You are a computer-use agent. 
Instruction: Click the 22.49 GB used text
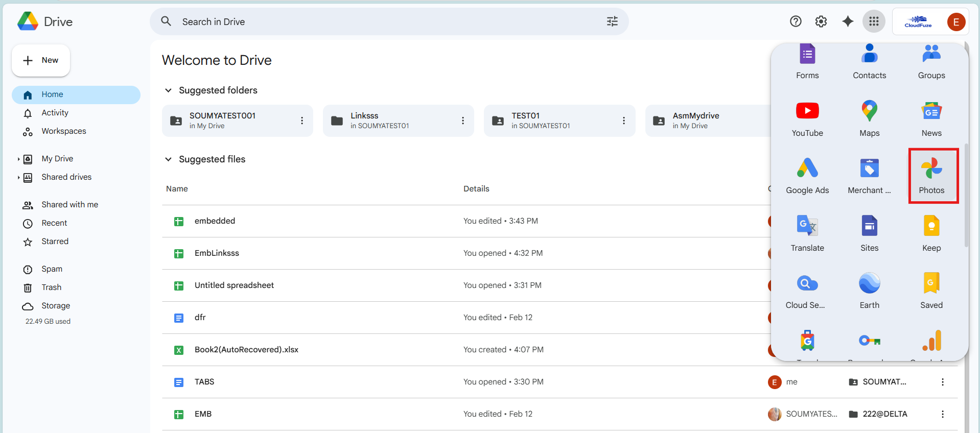tap(48, 322)
